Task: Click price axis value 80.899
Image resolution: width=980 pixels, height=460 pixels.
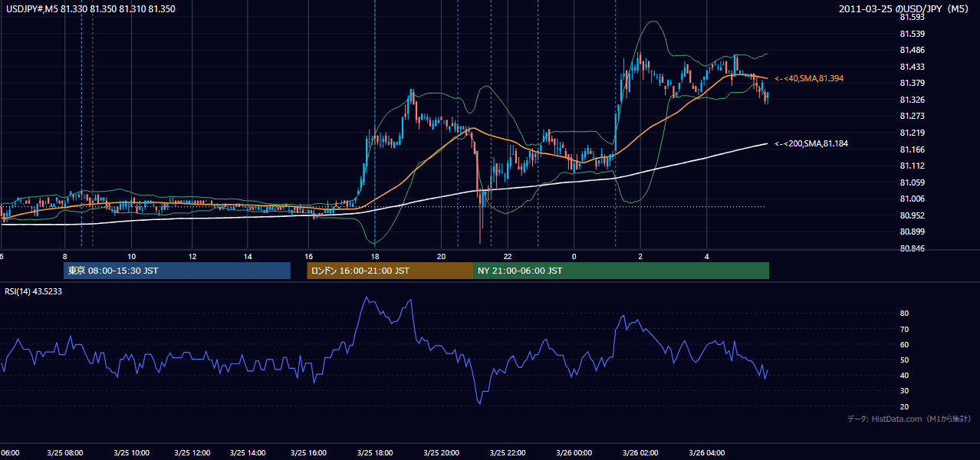Action: tap(912, 232)
